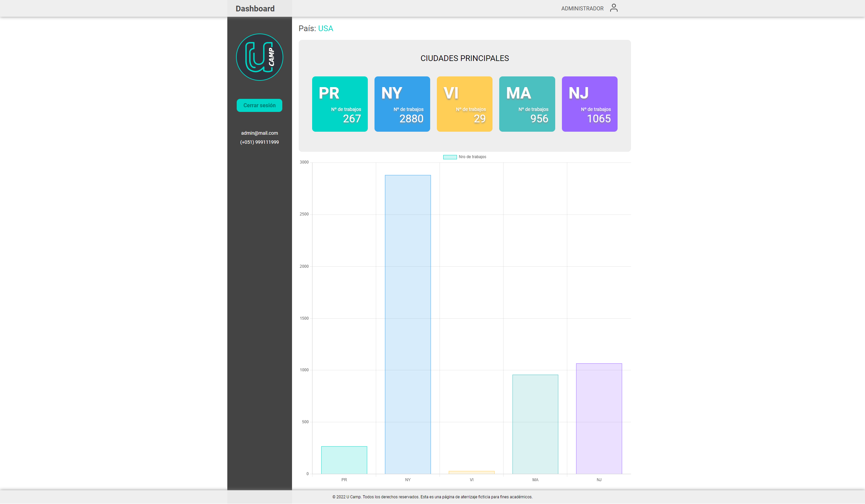Click the U Camp circular logo

(x=259, y=57)
